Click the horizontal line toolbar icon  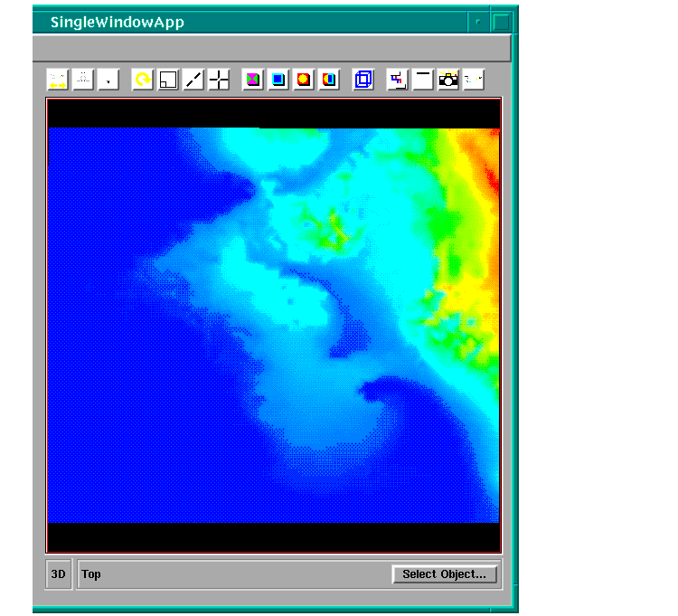(x=422, y=80)
